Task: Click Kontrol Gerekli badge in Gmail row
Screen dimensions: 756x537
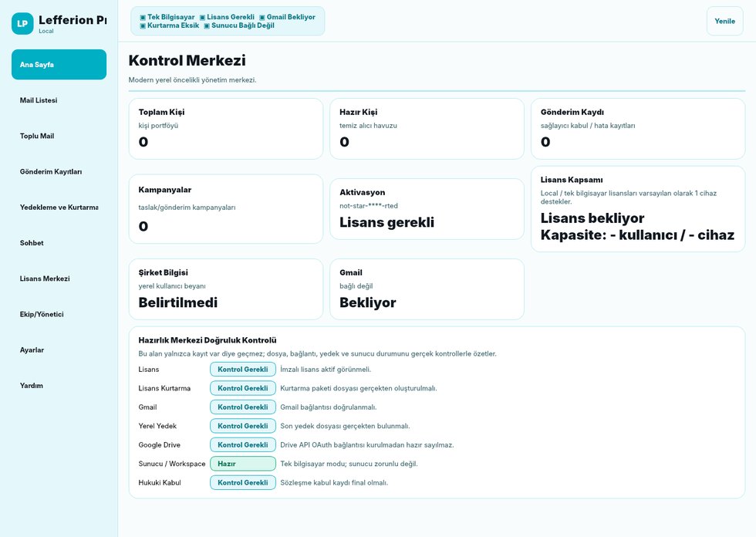Action: [243, 407]
